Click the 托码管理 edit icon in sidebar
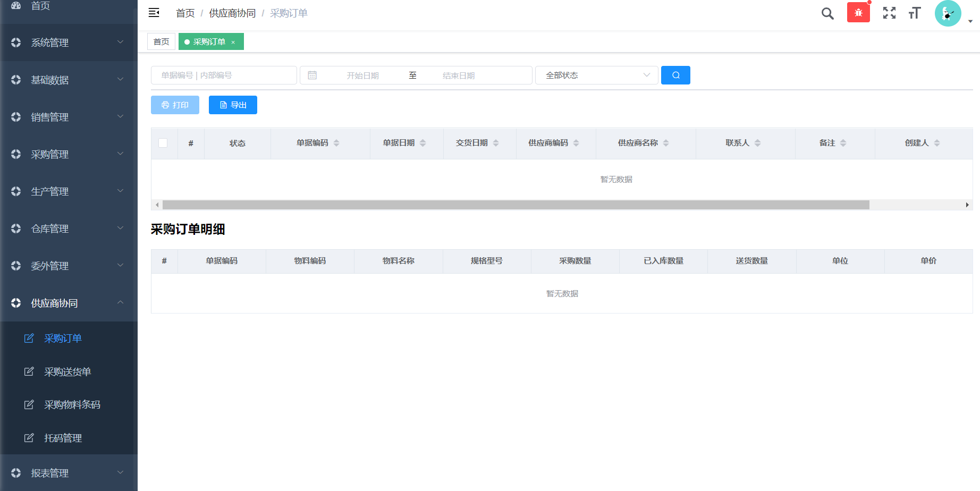Viewport: 980px width, 491px height. tap(29, 437)
